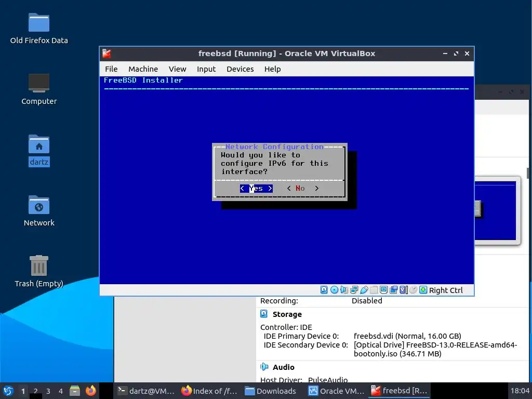
Task: Click the Controller: IDE label
Action: pyautogui.click(x=286, y=327)
